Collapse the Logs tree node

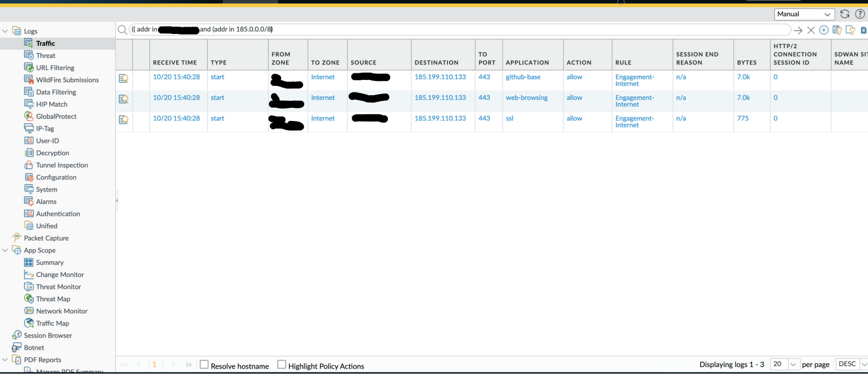(x=5, y=31)
